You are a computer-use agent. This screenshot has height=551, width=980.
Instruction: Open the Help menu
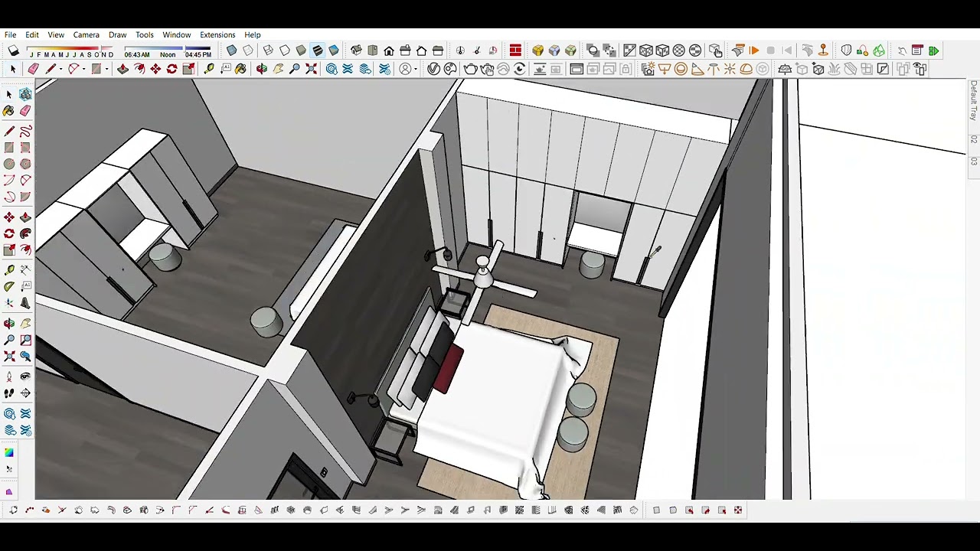click(x=253, y=34)
